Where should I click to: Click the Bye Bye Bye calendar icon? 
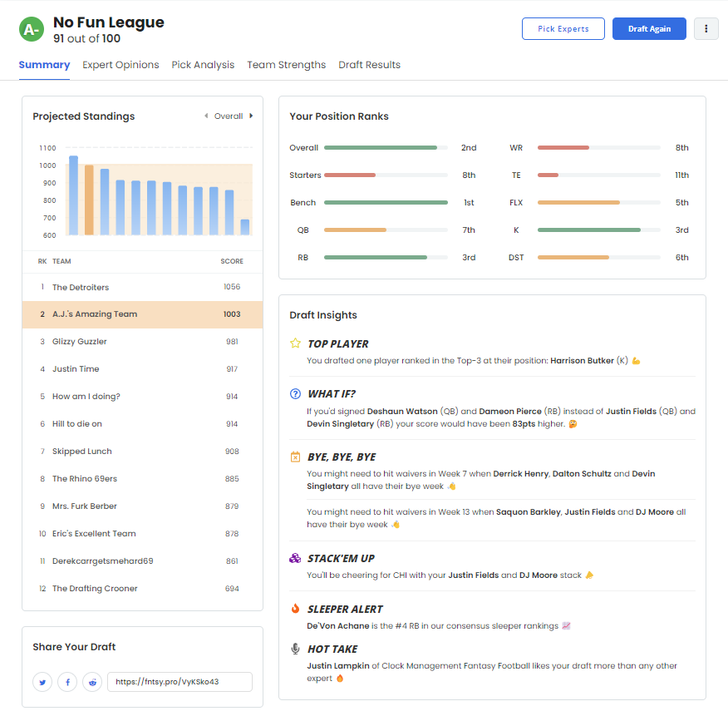(x=295, y=457)
